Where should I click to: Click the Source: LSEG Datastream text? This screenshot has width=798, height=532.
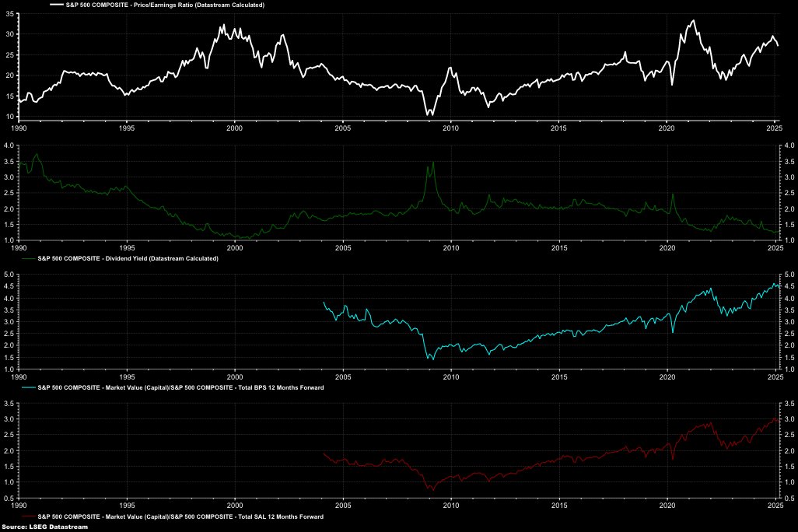[45, 527]
